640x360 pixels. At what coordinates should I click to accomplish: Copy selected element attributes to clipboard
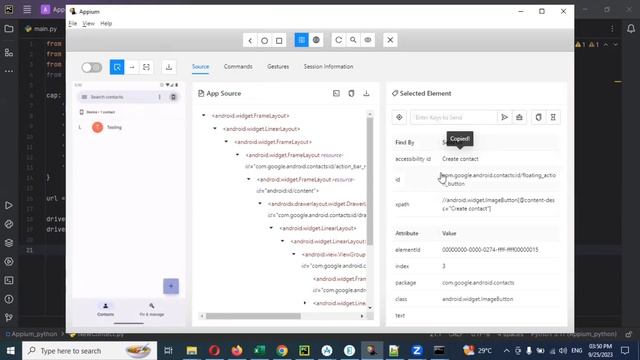[x=538, y=118]
